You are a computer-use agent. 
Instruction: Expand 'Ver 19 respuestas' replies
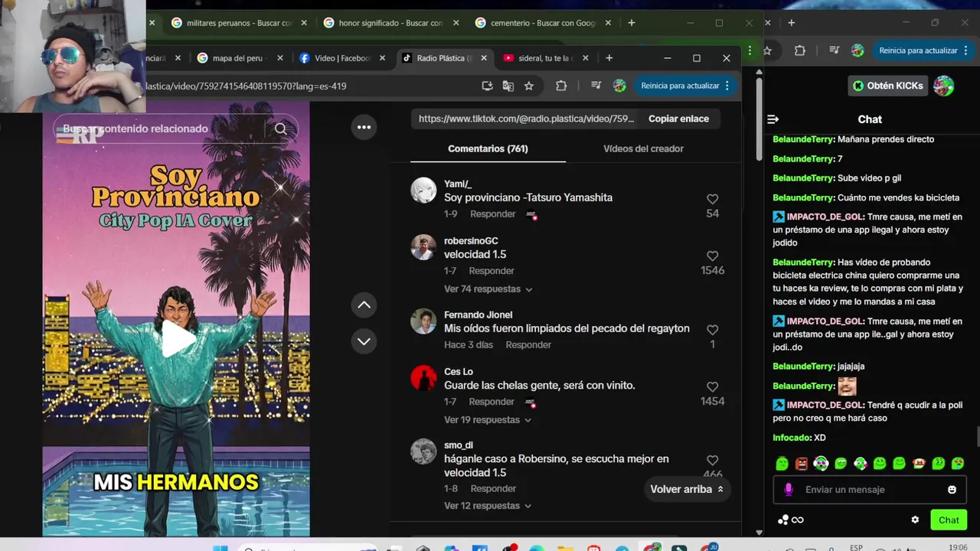[x=488, y=420]
